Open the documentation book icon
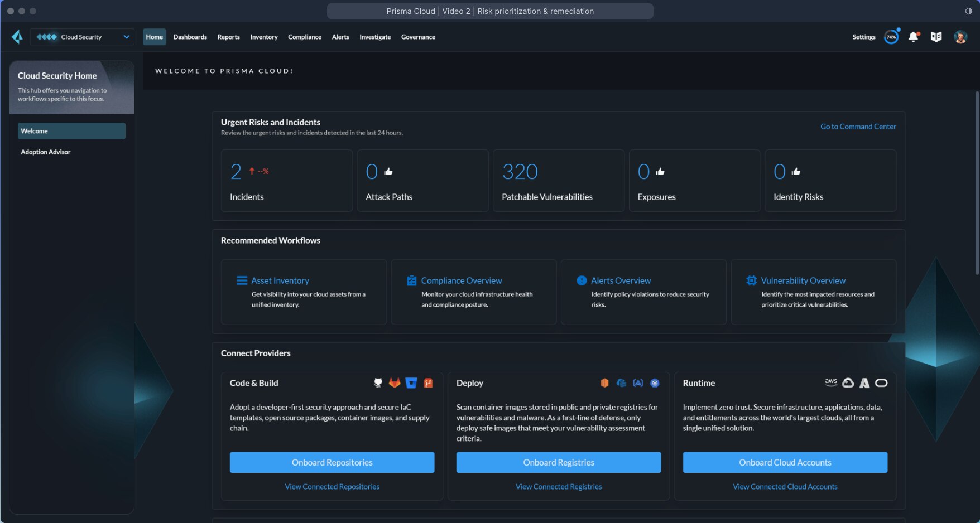Screen dimensions: 980x523 [937, 37]
